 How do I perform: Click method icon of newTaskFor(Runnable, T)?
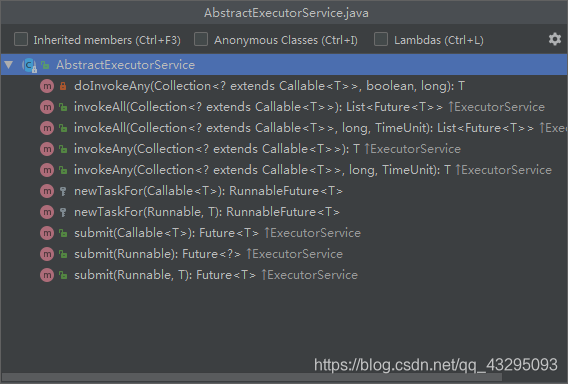coord(47,212)
